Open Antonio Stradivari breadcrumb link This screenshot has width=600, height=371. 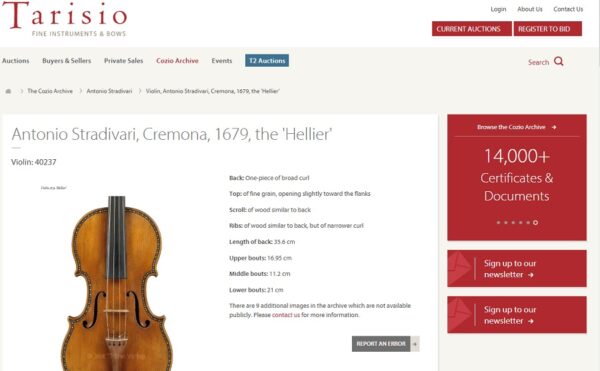(109, 91)
